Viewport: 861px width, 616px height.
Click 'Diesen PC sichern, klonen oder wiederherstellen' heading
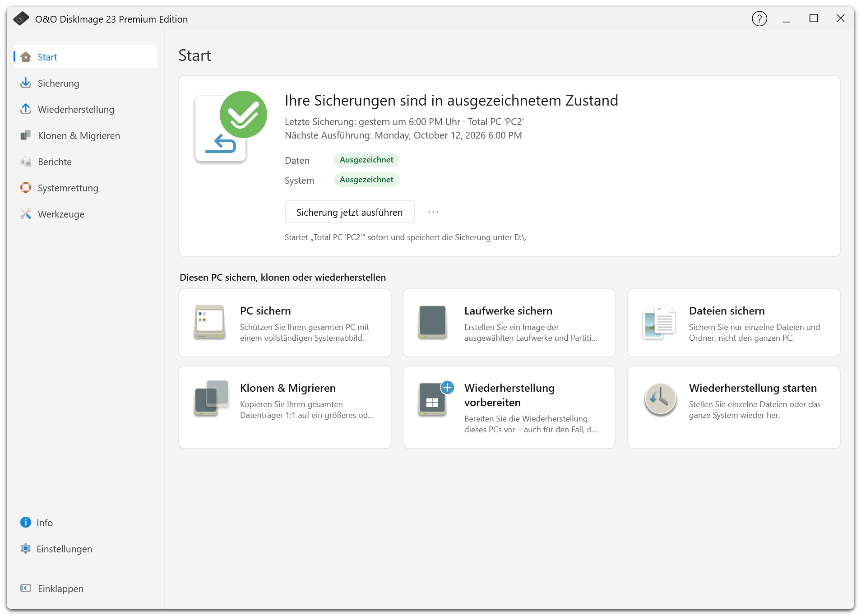[282, 278]
